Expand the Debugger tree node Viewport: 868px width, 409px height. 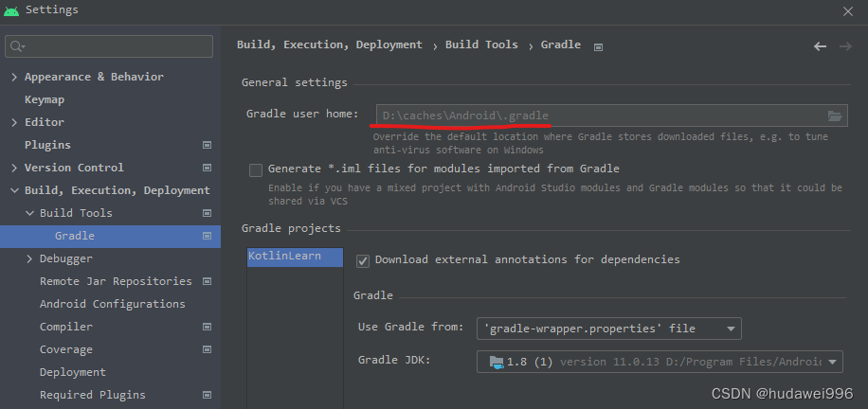(x=29, y=258)
